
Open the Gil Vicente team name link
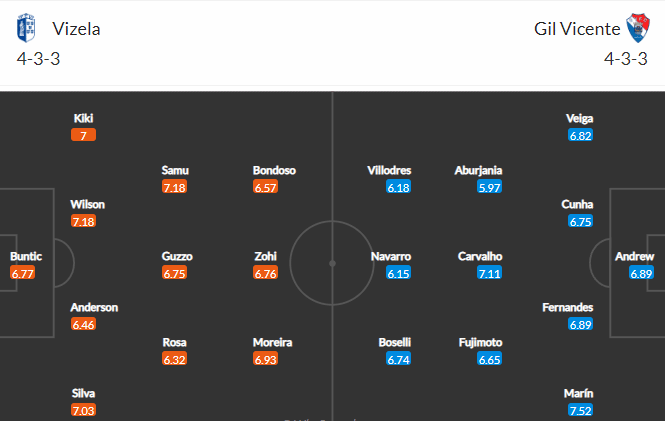577,29
